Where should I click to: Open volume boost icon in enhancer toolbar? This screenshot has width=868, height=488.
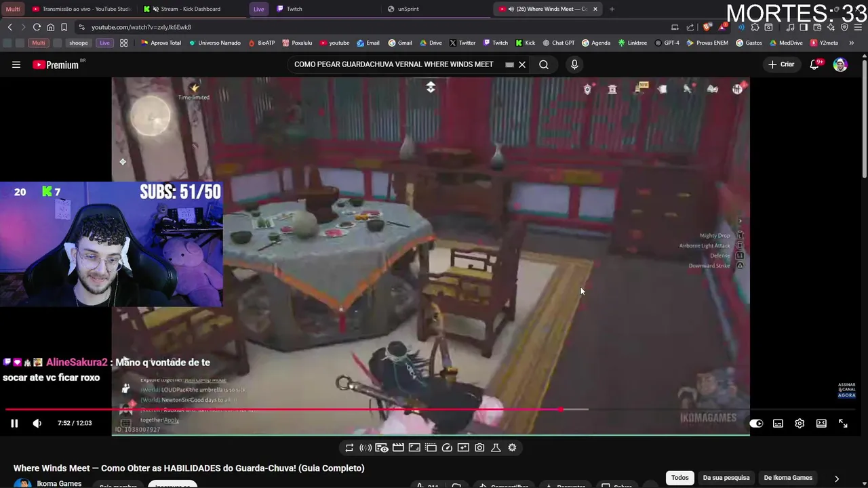pyautogui.click(x=366, y=447)
